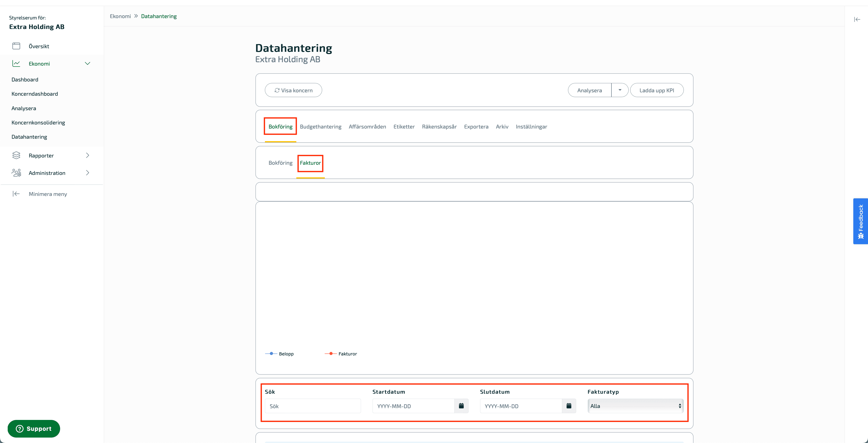Toggle the Belopp legend series
Image resolution: width=868 pixels, height=443 pixels.
(x=279, y=354)
